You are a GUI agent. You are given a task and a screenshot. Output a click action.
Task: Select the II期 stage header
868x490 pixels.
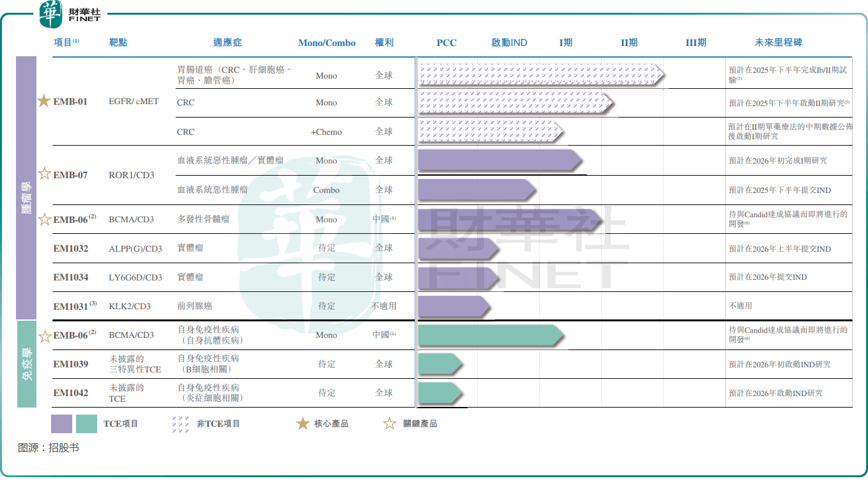click(x=629, y=43)
